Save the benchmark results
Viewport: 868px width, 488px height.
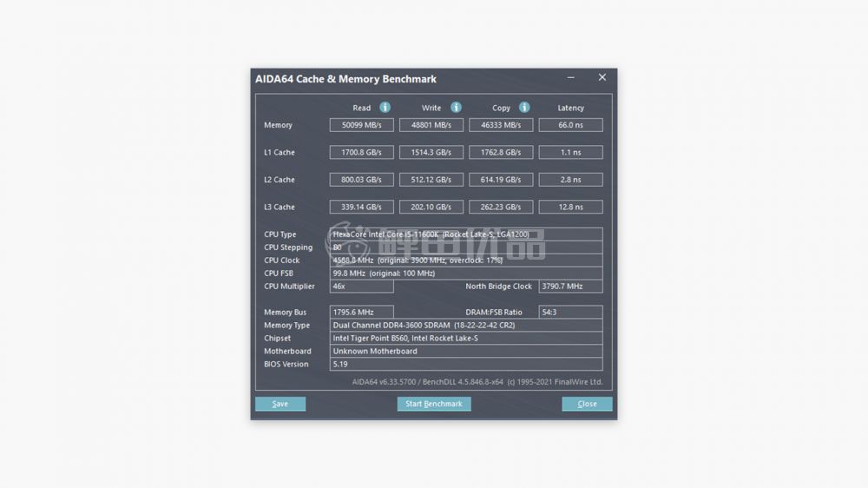280,404
